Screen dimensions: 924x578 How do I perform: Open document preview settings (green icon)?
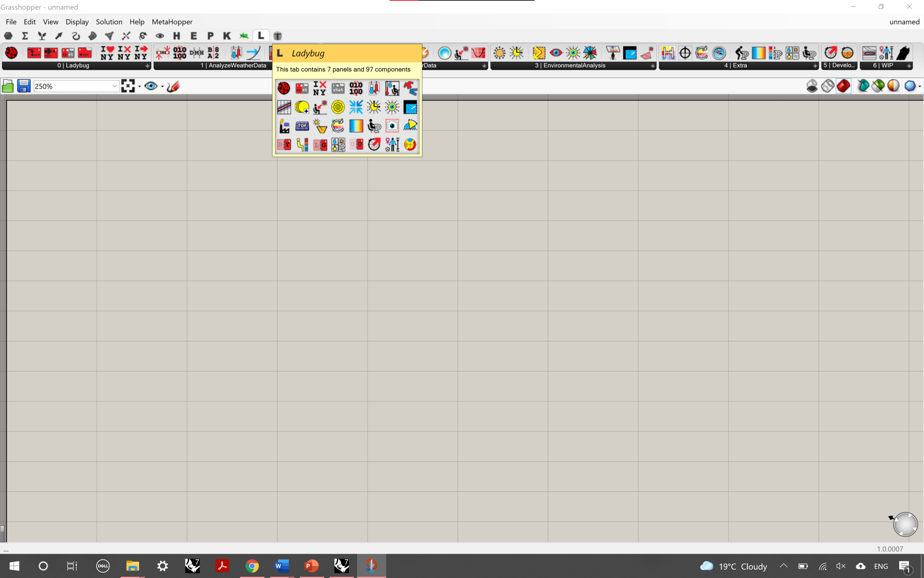point(878,86)
